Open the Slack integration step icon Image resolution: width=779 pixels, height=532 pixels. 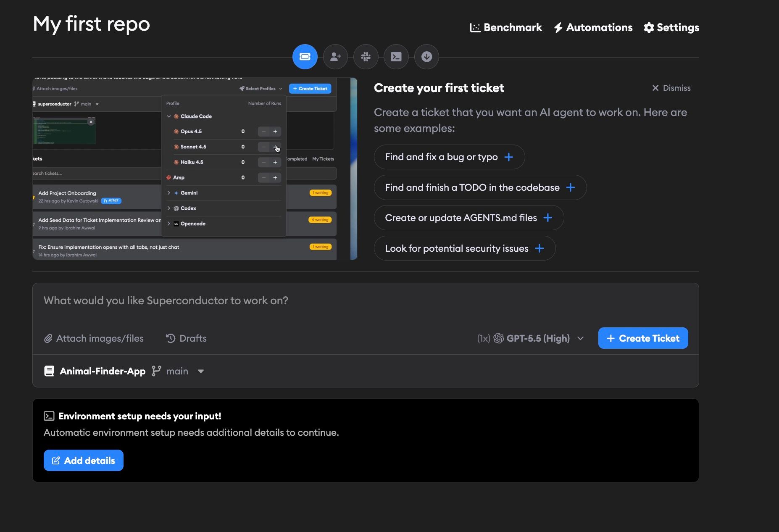click(366, 57)
